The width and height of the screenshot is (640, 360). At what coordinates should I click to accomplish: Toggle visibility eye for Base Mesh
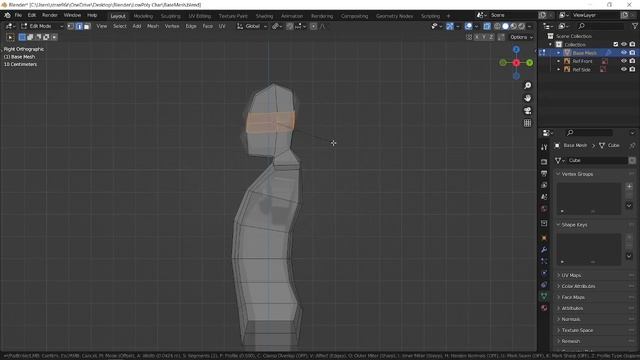pyautogui.click(x=624, y=53)
